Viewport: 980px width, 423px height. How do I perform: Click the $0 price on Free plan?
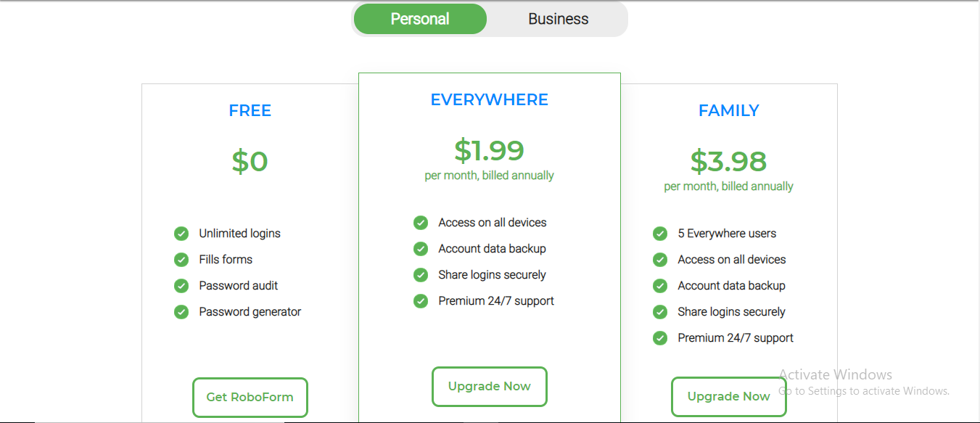(x=250, y=161)
